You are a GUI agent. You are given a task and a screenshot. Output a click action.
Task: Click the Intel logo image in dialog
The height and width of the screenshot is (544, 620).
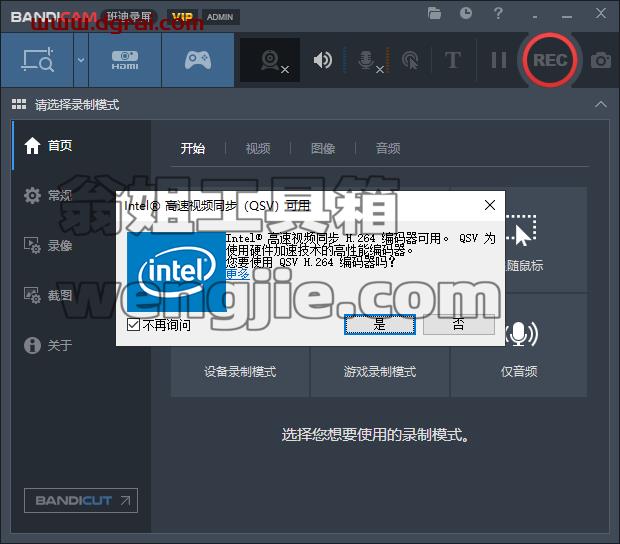tap(176, 272)
